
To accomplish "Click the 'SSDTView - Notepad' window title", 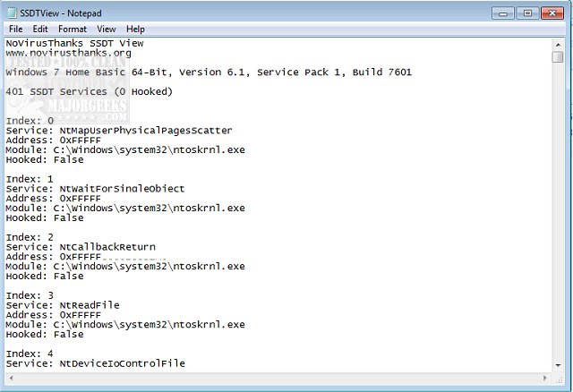I will 61,13.
